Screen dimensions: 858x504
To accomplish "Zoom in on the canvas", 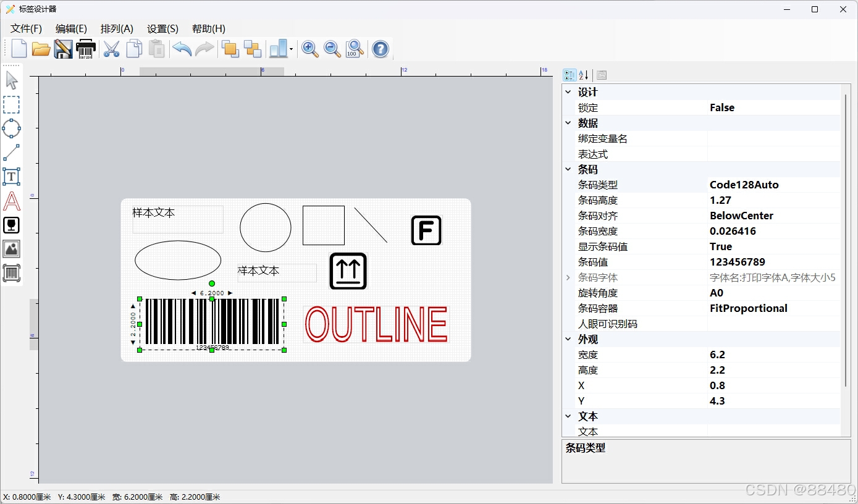I will pyautogui.click(x=310, y=49).
